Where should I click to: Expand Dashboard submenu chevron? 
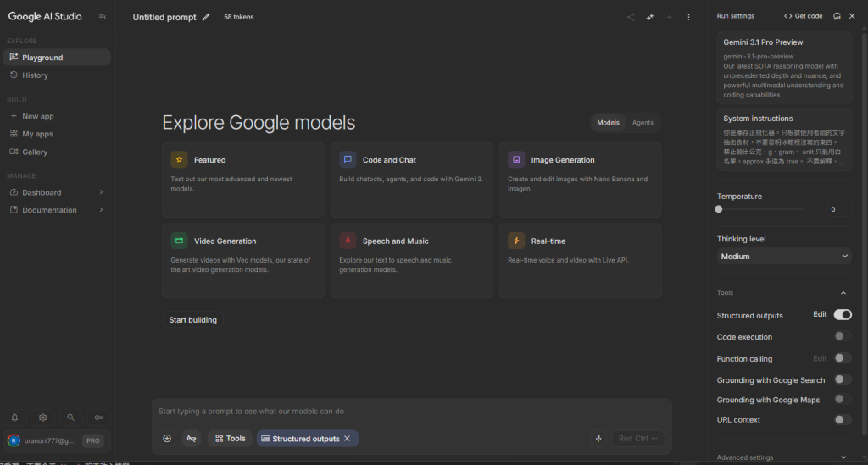coord(101,192)
